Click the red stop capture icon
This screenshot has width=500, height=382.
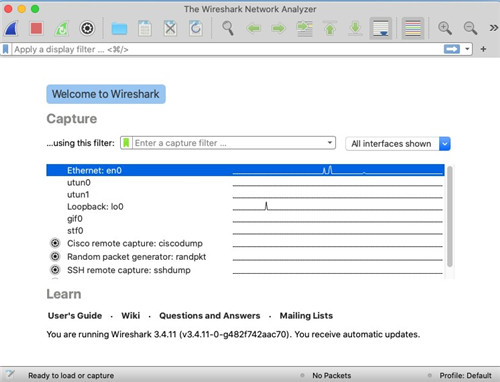click(x=36, y=29)
